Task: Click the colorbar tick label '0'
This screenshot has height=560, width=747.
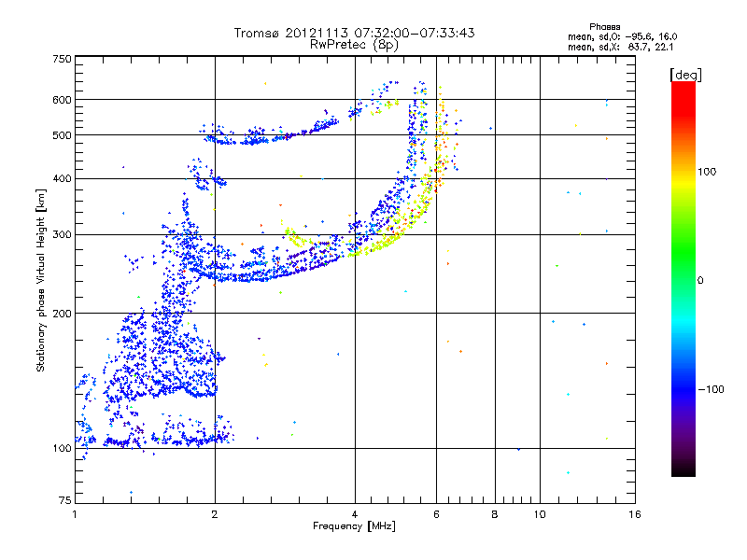Action: point(700,280)
